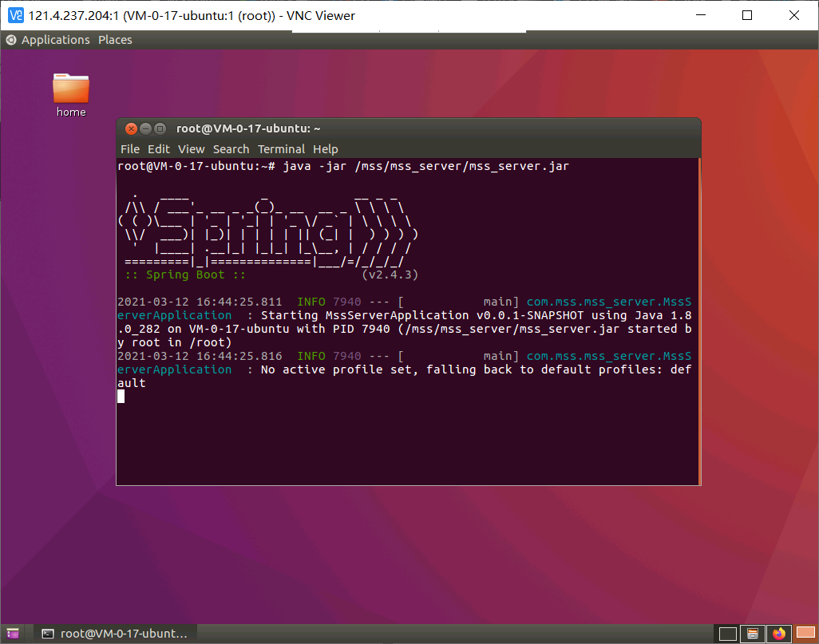Minimize the terminal window

click(146, 128)
